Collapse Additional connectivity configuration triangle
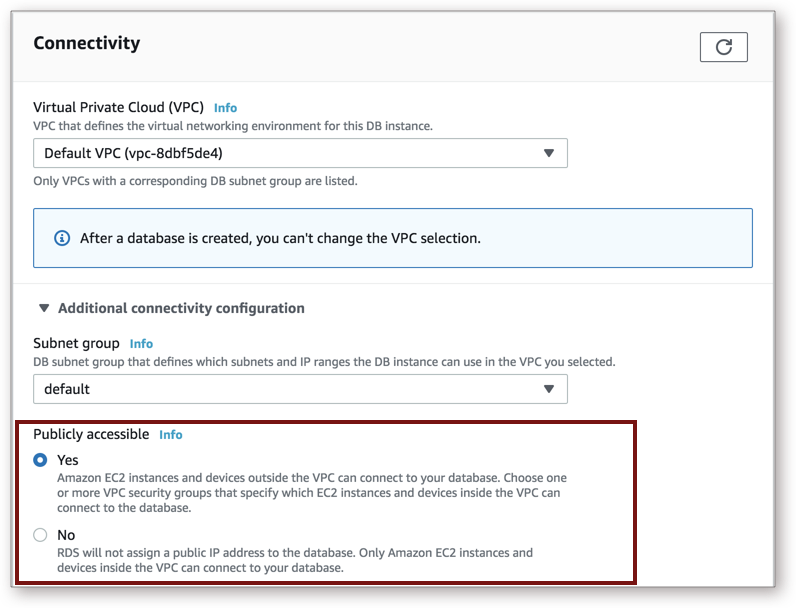The height and width of the screenshot is (608, 796). click(44, 308)
